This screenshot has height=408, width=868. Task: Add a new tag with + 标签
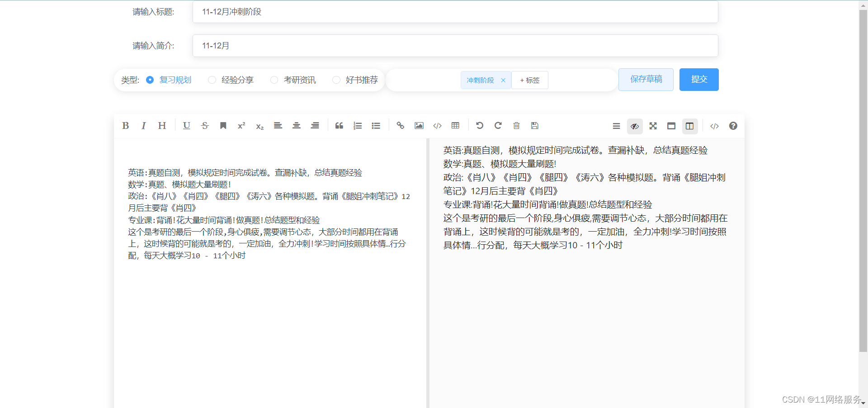pyautogui.click(x=530, y=81)
